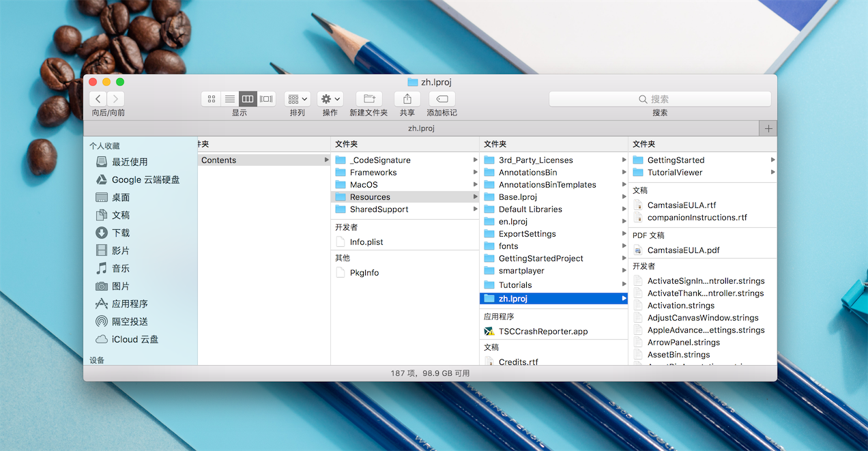This screenshot has width=868, height=451.
Task: Select the Contents folder row
Action: click(x=264, y=160)
